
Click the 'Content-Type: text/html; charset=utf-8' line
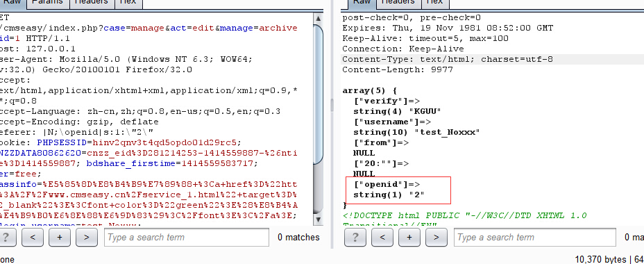448,59
